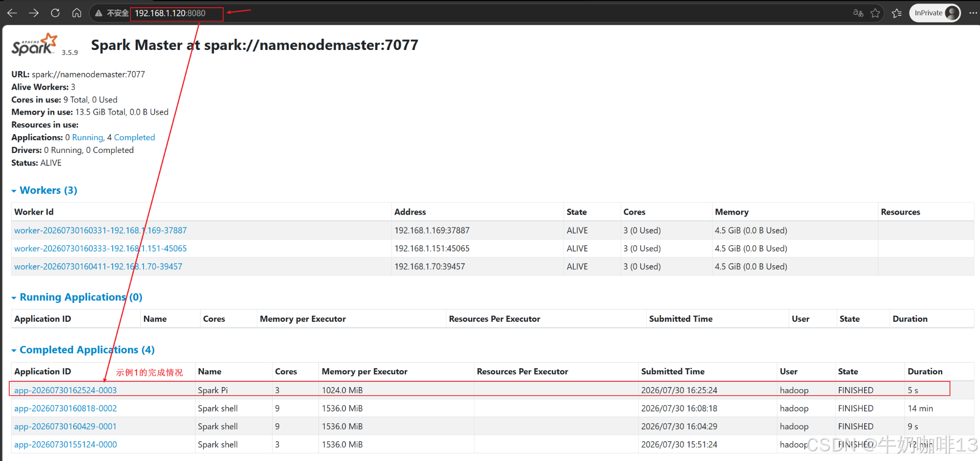980x461 pixels.
Task: Click the Apache Spark logo
Action: [34, 44]
